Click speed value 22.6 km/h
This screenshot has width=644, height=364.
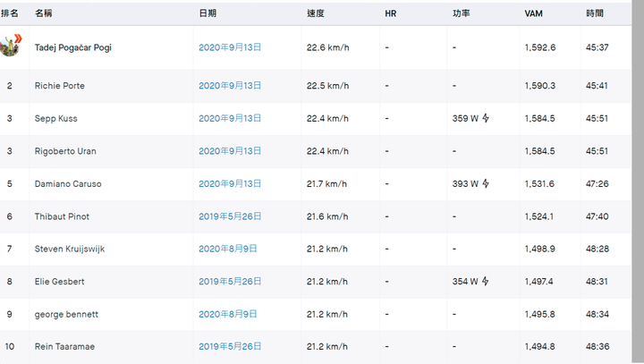pyautogui.click(x=327, y=47)
